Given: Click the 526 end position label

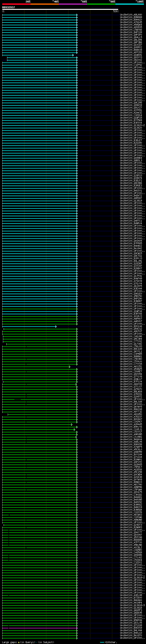Looking at the screenshot, I should click(115, 11).
